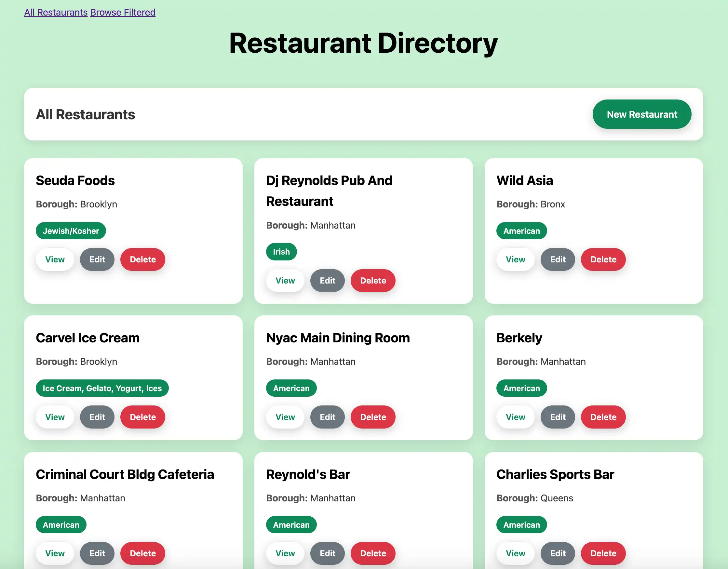
Task: View Carvel Ice Cream
Action: (55, 417)
